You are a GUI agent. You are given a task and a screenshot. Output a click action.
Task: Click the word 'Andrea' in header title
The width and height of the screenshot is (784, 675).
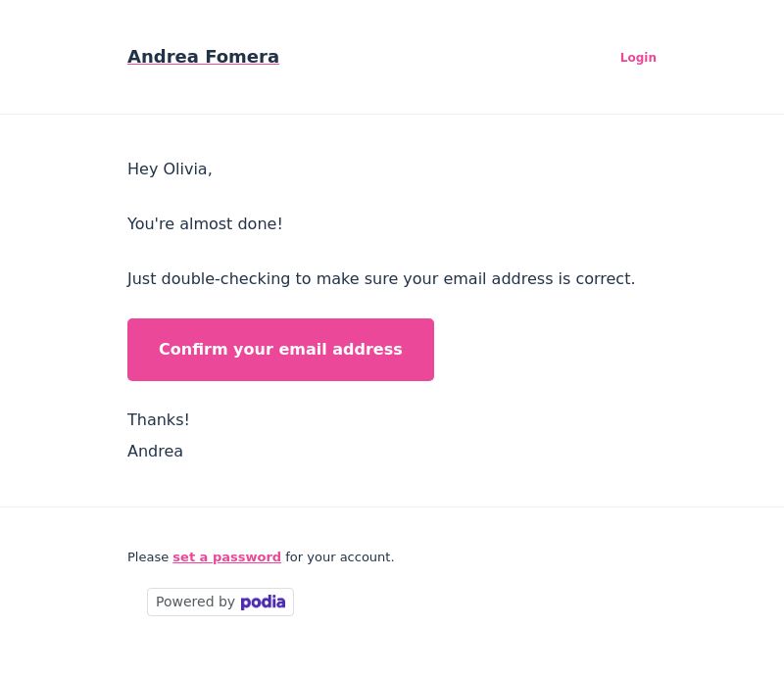tap(163, 57)
